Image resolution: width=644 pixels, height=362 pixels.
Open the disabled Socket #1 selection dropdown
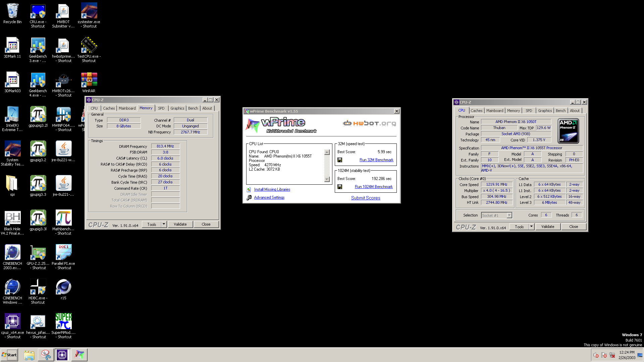pos(497,215)
